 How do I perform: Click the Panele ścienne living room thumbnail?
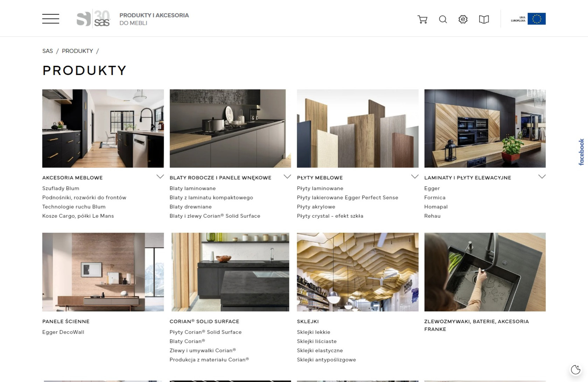click(x=103, y=272)
